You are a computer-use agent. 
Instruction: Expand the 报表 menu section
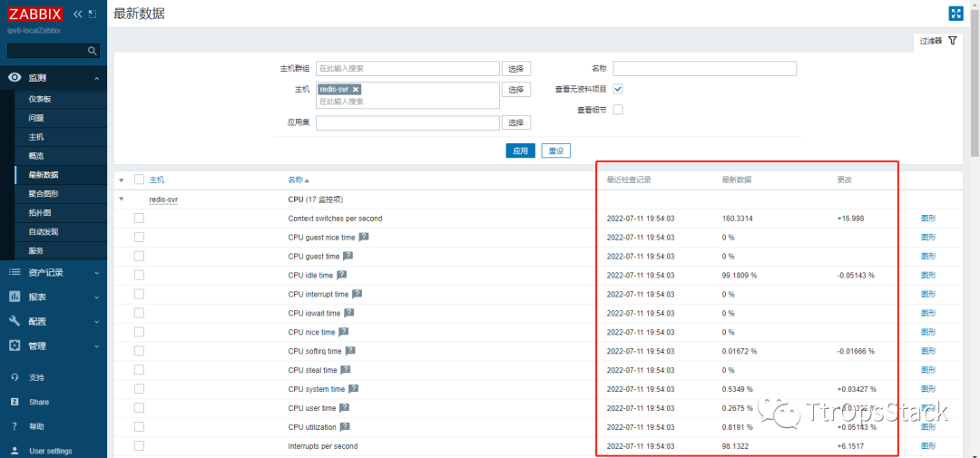(x=96, y=297)
